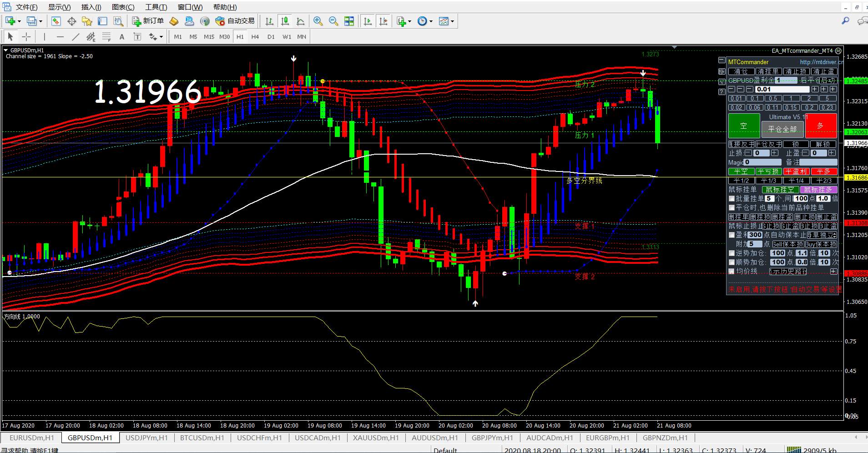Open the 图表(C) menu
The width and height of the screenshot is (868, 453).
coord(123,7)
